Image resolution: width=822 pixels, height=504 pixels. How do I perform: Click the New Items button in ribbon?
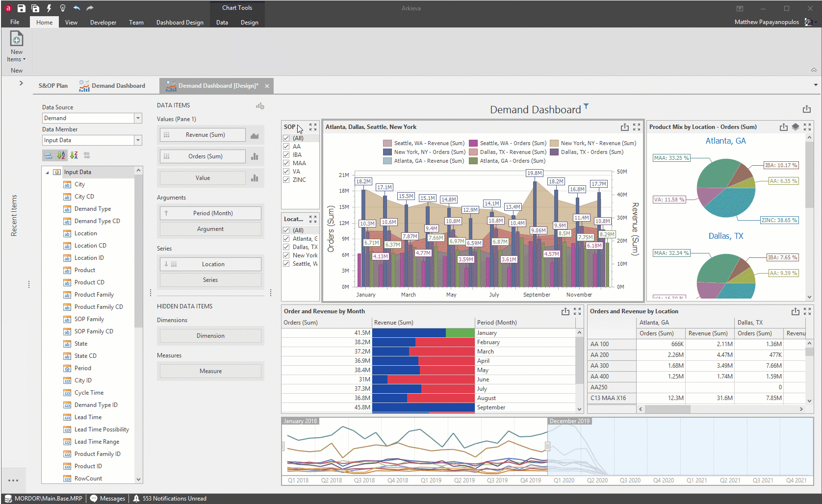[x=16, y=47]
